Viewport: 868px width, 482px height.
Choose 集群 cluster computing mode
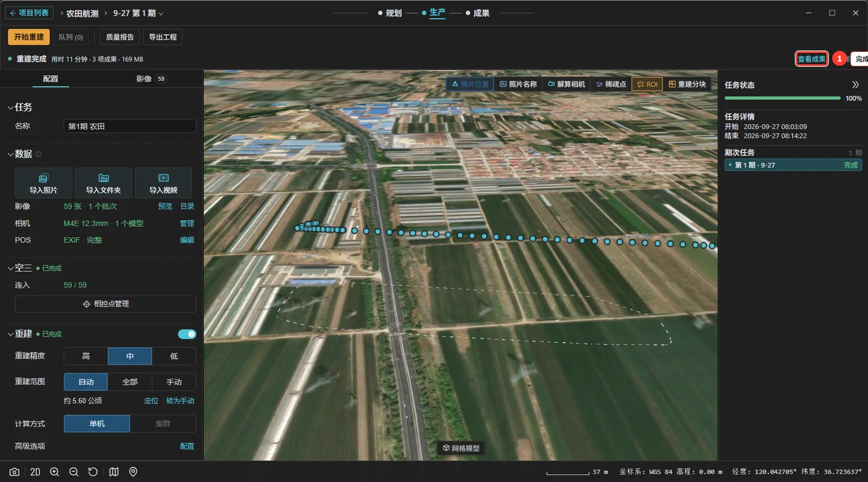click(163, 423)
